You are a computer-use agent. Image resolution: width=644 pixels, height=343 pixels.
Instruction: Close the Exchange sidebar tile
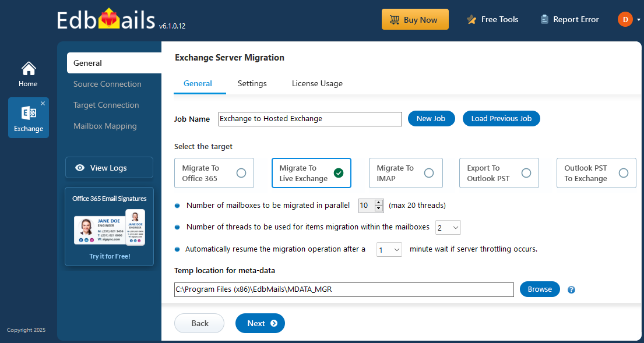pyautogui.click(x=43, y=104)
